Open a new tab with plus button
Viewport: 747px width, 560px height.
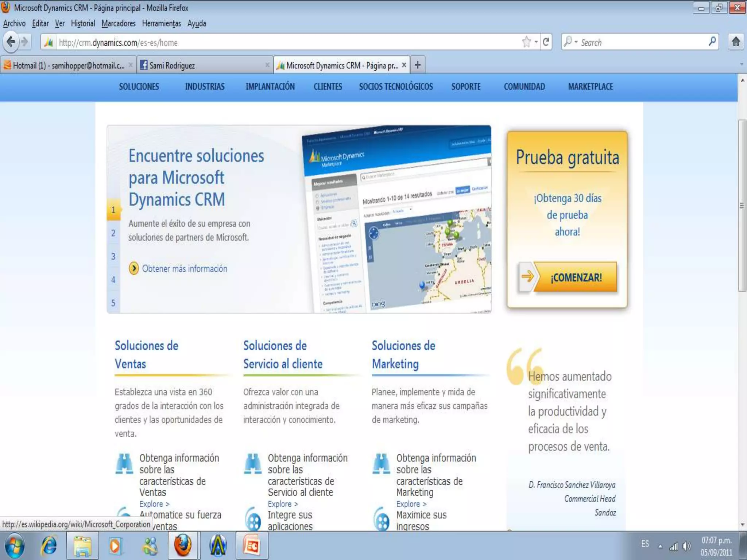point(418,65)
